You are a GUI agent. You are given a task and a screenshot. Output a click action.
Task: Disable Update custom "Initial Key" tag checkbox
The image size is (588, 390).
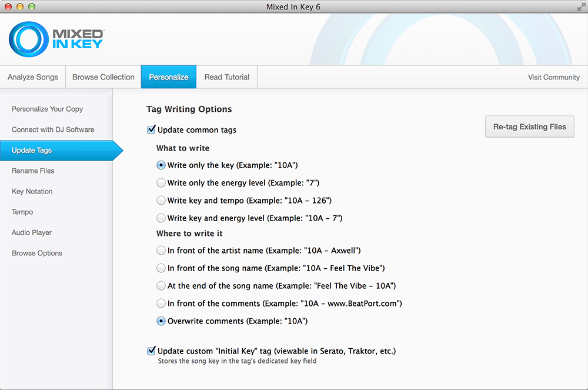point(151,351)
